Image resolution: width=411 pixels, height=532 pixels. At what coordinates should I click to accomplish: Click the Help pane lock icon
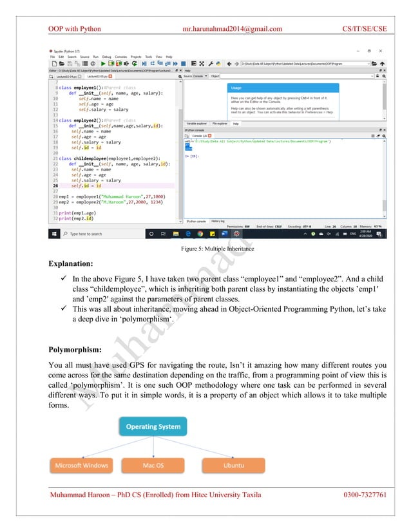(378, 76)
